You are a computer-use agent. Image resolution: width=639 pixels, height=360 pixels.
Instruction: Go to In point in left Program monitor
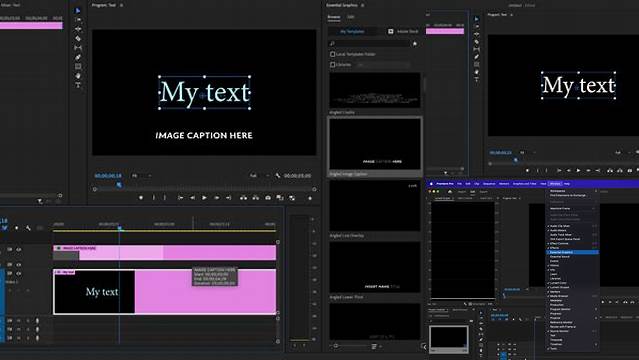click(x=180, y=198)
